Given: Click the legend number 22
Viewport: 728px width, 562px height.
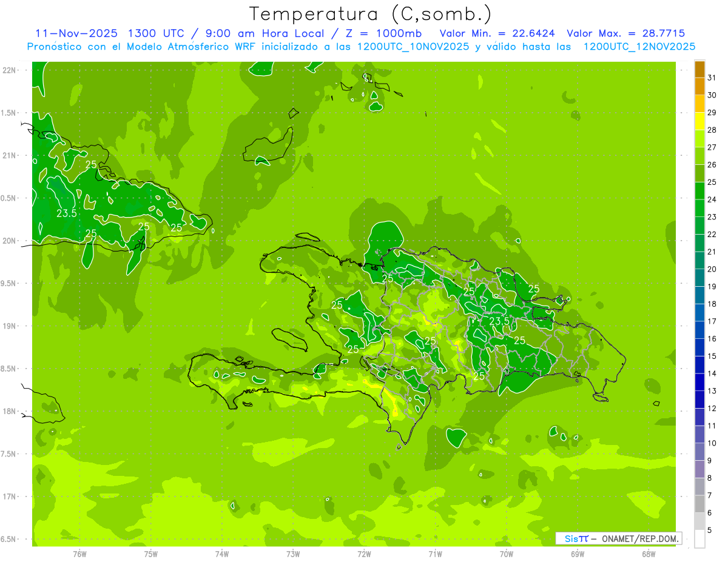Looking at the screenshot, I should pyautogui.click(x=712, y=235).
